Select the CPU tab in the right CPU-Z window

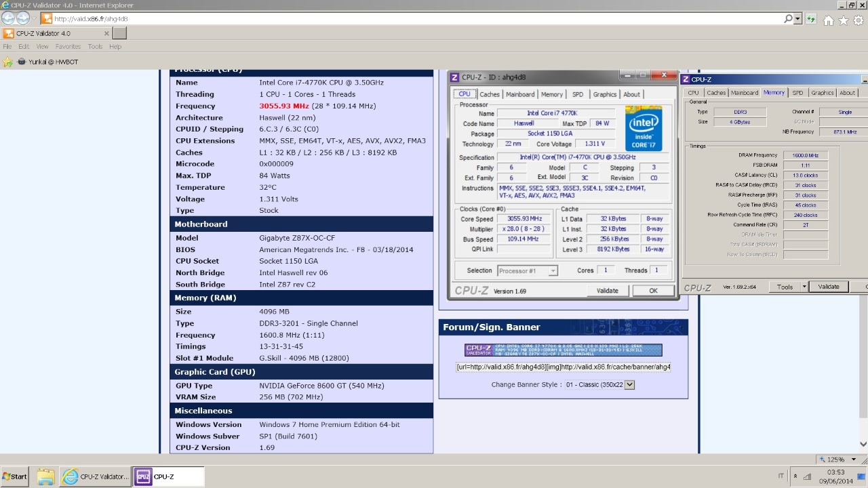(x=693, y=93)
